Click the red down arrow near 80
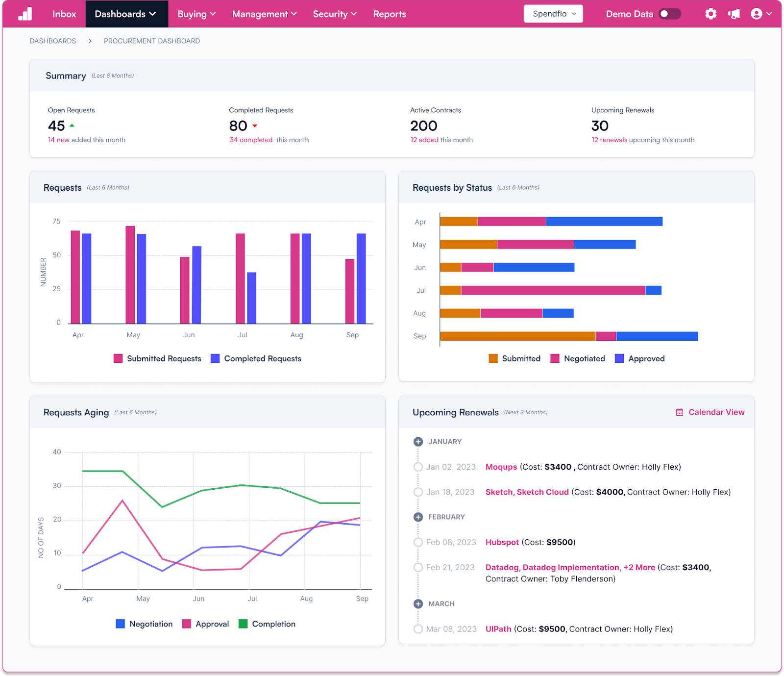Viewport: 784px width, 677px height. [x=255, y=126]
